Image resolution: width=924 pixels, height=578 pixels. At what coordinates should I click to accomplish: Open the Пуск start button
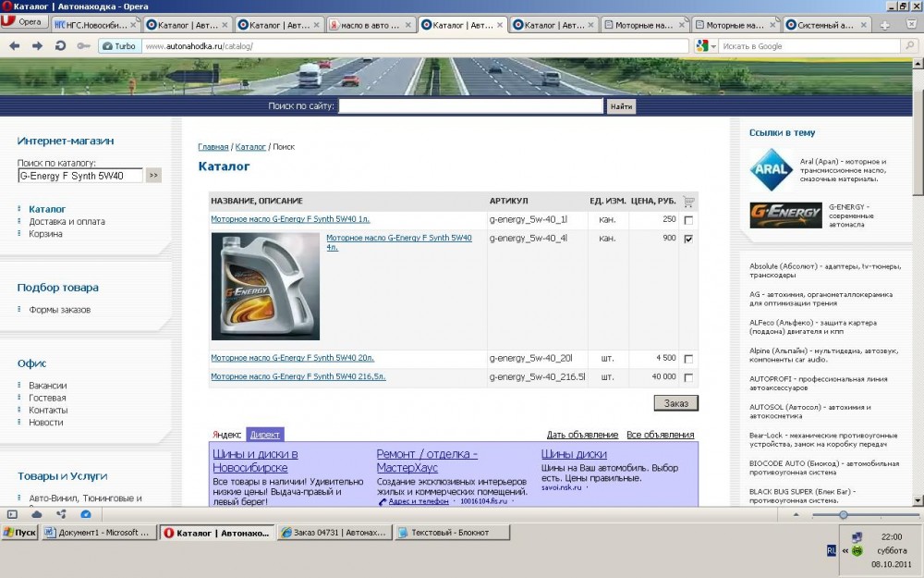(20, 533)
